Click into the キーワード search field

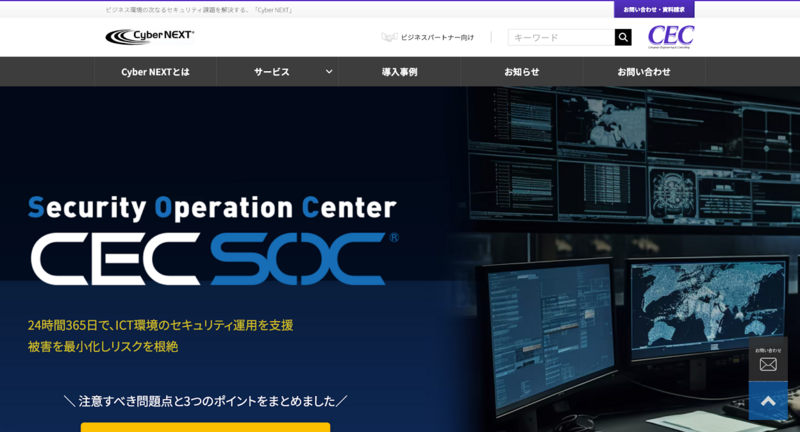coord(561,37)
